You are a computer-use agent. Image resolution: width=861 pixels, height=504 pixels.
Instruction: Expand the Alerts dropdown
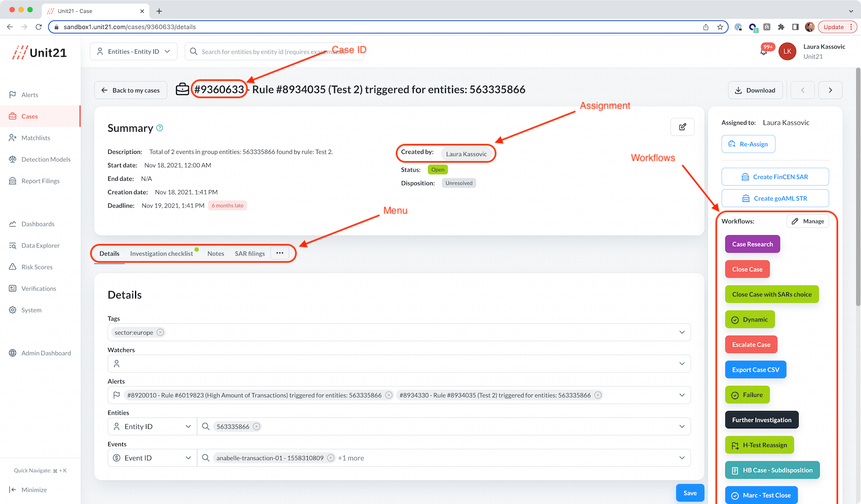click(682, 395)
